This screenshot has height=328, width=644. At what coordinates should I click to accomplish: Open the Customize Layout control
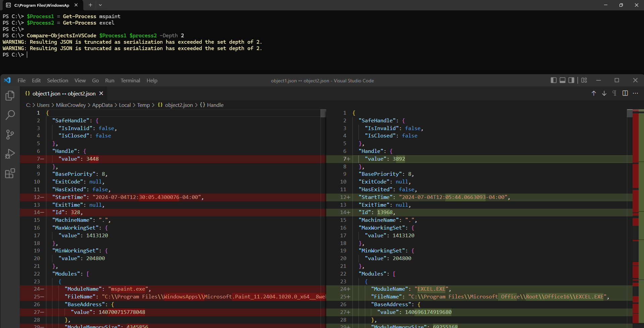[x=584, y=80]
